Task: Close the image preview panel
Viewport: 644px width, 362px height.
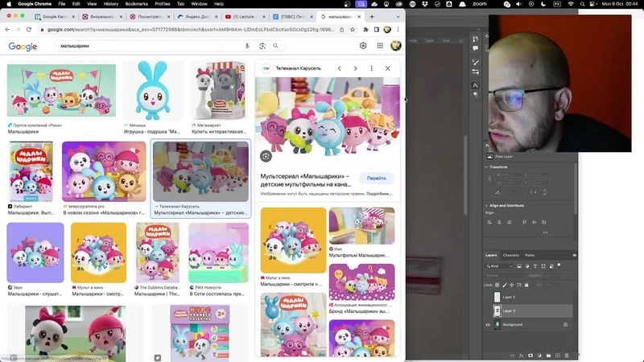Action: tap(387, 68)
